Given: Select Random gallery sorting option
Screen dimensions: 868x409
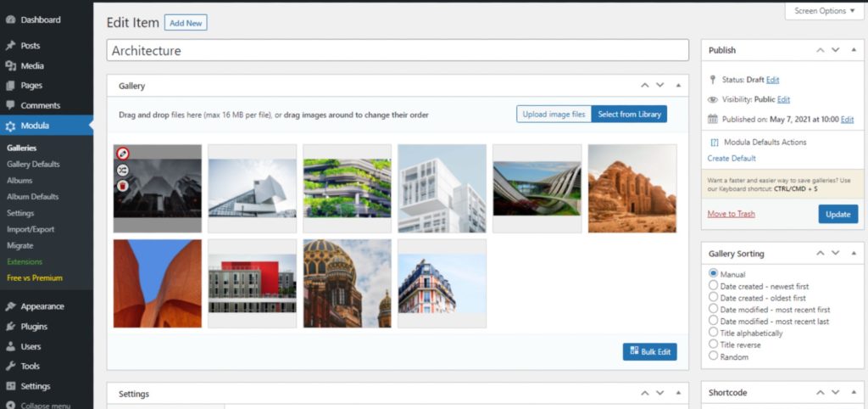Looking at the screenshot, I should [713, 357].
